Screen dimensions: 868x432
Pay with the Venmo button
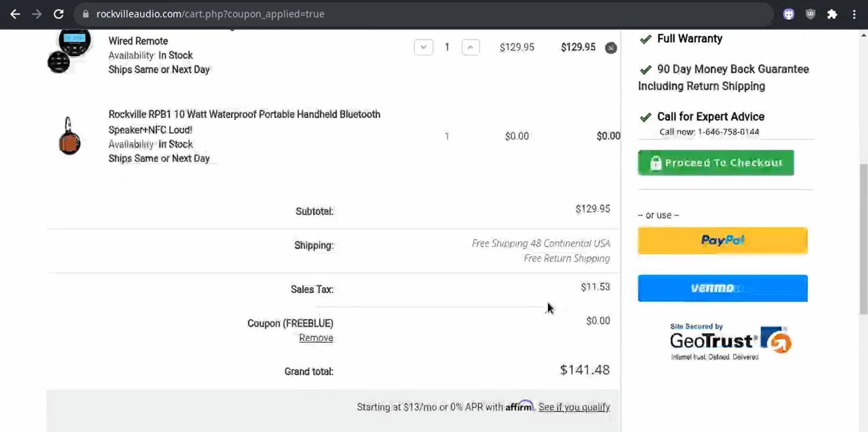pyautogui.click(x=723, y=288)
